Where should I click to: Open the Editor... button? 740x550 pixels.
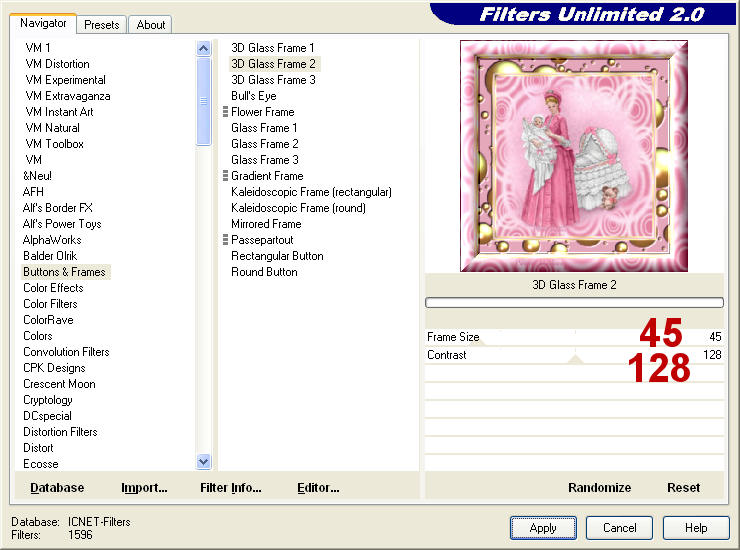[318, 488]
